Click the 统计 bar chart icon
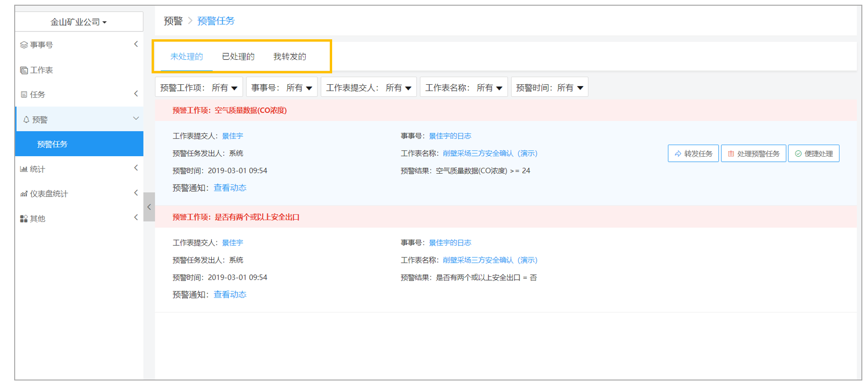The height and width of the screenshot is (389, 868). [24, 169]
